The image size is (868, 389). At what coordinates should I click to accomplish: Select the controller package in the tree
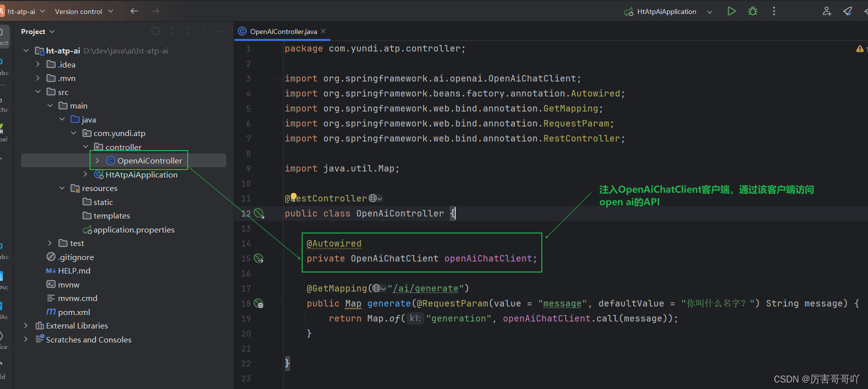123,147
